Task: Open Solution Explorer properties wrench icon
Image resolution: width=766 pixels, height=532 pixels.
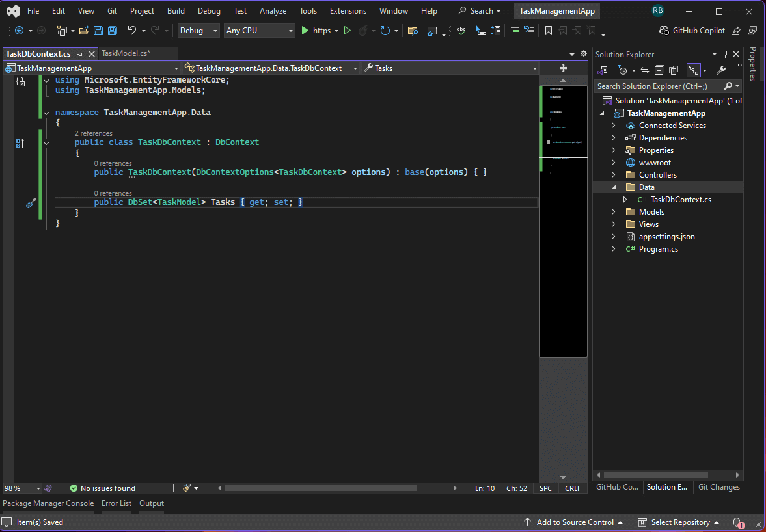Action: [x=721, y=70]
